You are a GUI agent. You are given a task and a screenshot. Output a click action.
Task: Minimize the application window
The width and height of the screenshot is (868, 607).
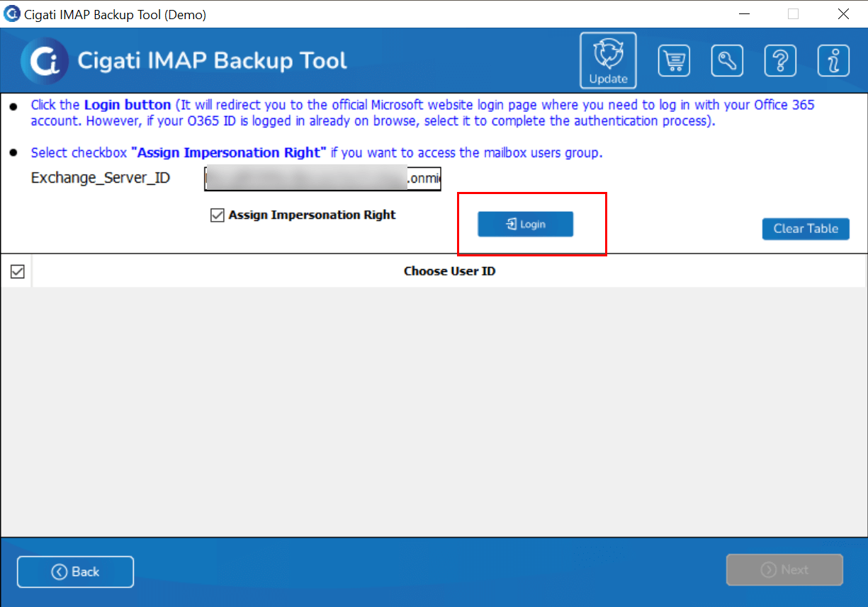(743, 14)
